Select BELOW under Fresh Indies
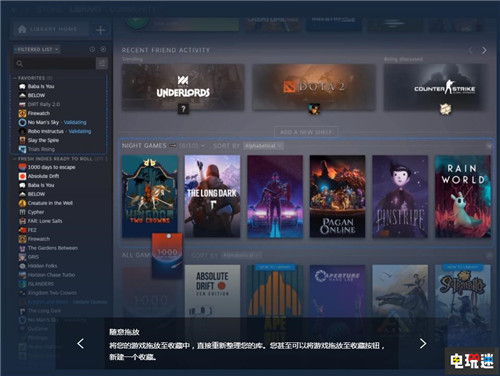 [36, 194]
